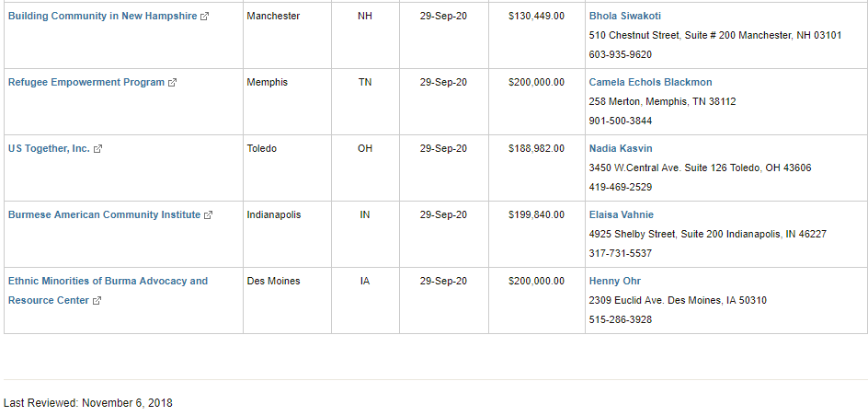Screen dimensions: 868x416
Task: Click external link icon after Resource Center text
Action: click(97, 301)
